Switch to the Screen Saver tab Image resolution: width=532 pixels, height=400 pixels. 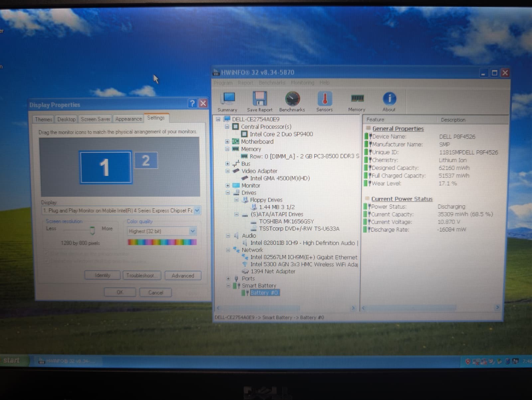click(x=95, y=119)
